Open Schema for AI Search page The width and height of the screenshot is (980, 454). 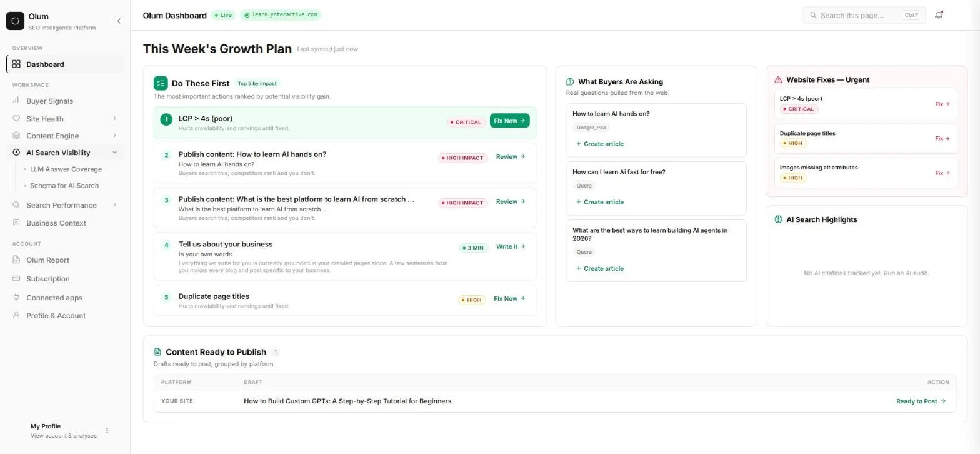pos(64,186)
